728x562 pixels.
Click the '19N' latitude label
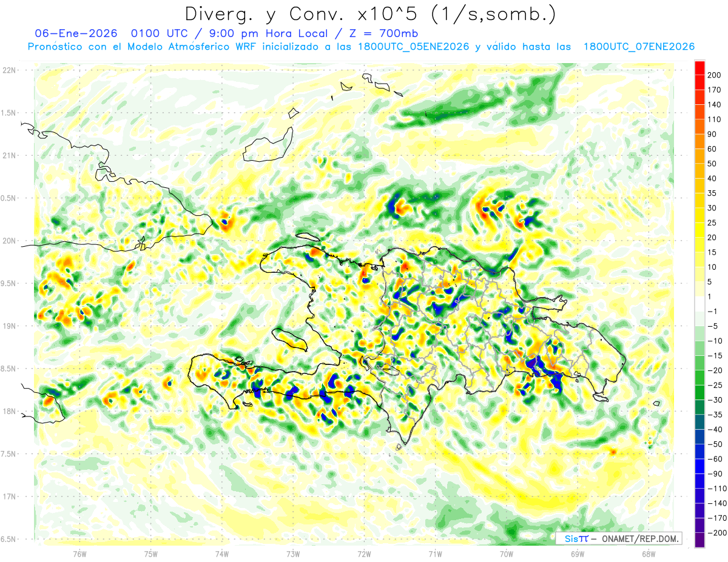click(8, 326)
